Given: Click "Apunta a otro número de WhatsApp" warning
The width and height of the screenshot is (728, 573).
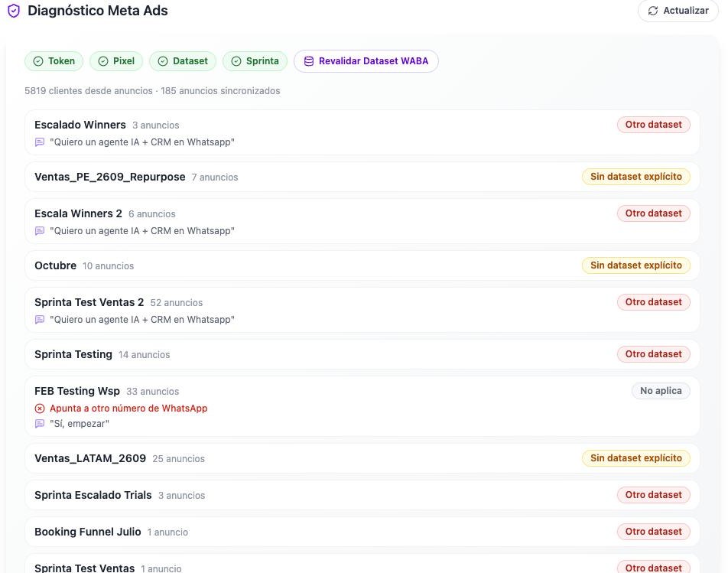Looking at the screenshot, I should (x=128, y=409).
